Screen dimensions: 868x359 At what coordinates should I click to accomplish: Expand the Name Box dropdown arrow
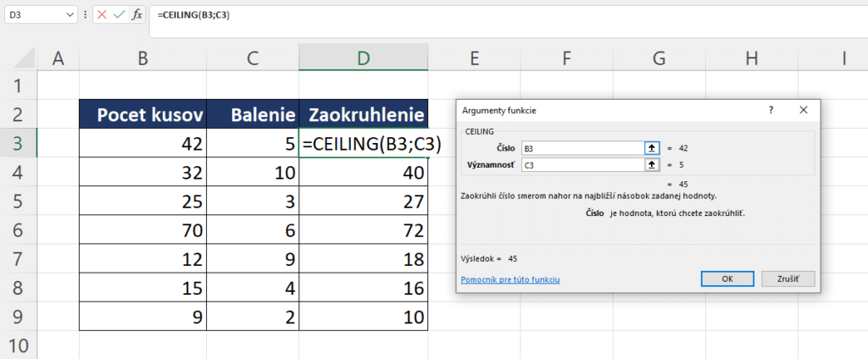[70, 15]
